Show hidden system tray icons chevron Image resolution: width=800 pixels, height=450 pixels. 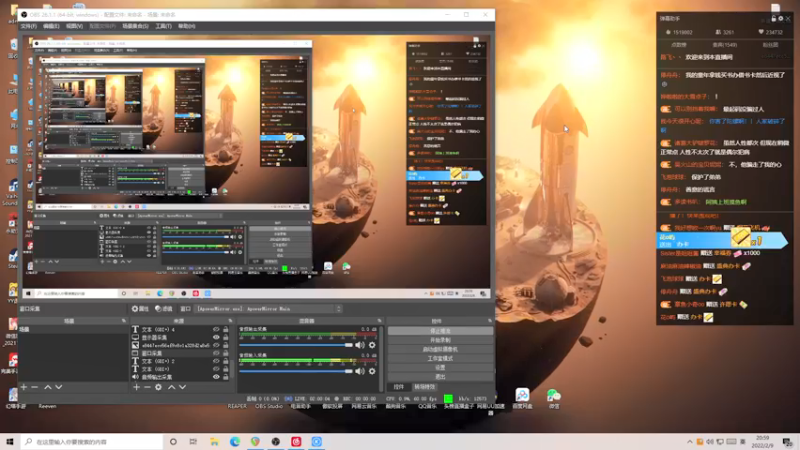690,442
